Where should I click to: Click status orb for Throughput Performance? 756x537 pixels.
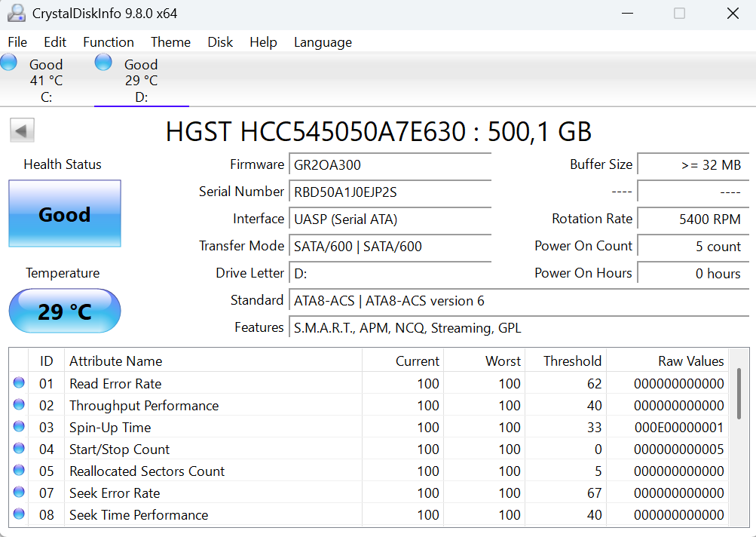click(19, 404)
